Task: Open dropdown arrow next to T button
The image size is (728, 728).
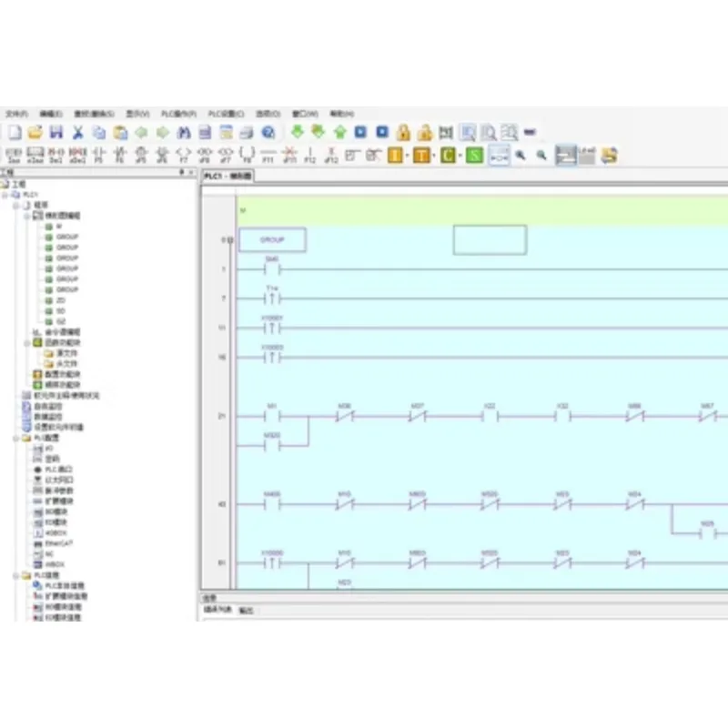Action: [434, 155]
